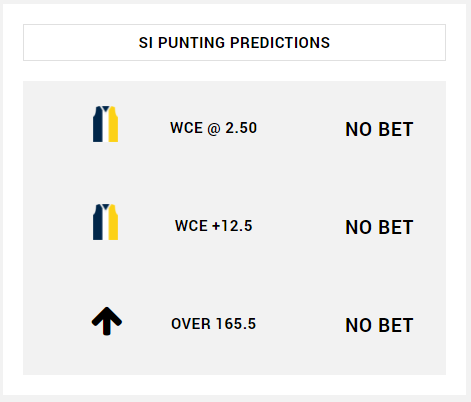This screenshot has width=471, height=402.
Task: Click the West Coast jersey beside WCE +12.5
Action: click(105, 222)
